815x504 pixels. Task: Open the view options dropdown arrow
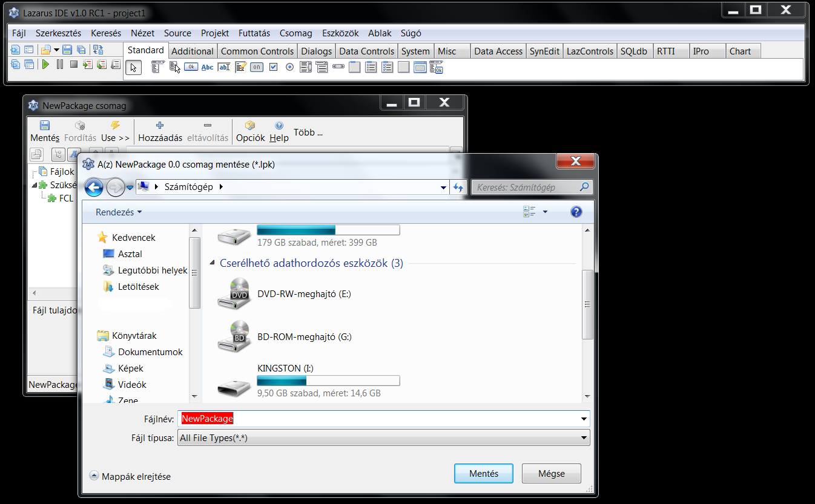545,212
